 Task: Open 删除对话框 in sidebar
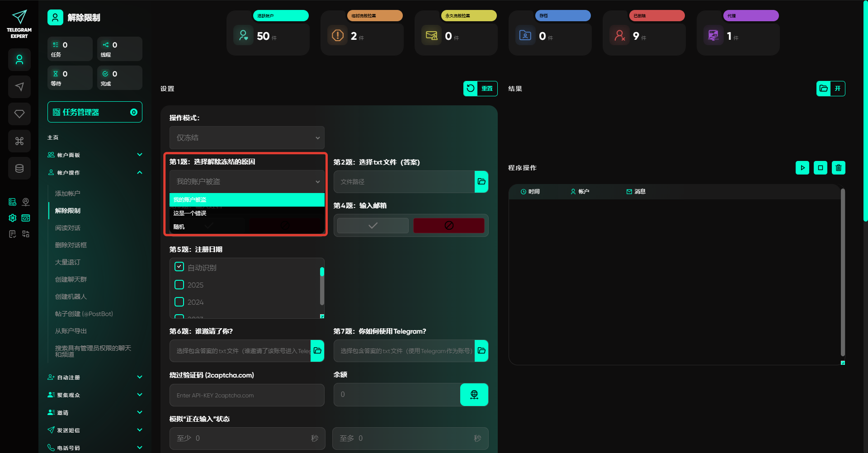click(71, 245)
